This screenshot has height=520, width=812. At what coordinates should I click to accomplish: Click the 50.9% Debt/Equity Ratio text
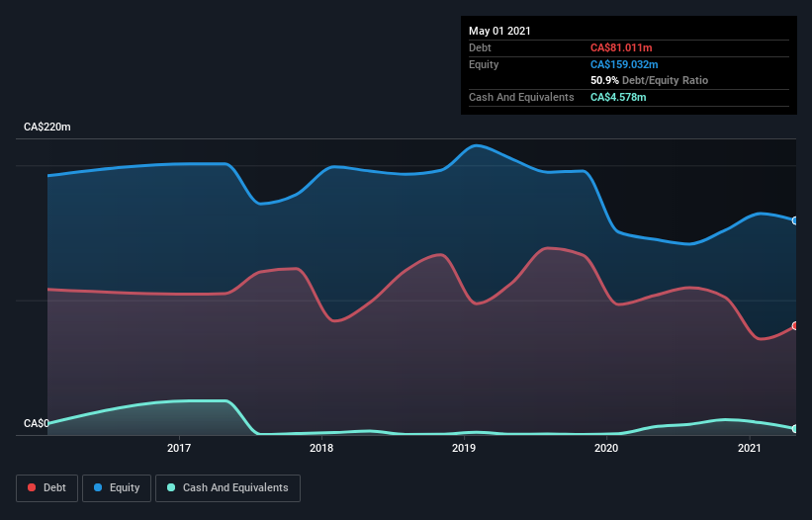pos(650,80)
